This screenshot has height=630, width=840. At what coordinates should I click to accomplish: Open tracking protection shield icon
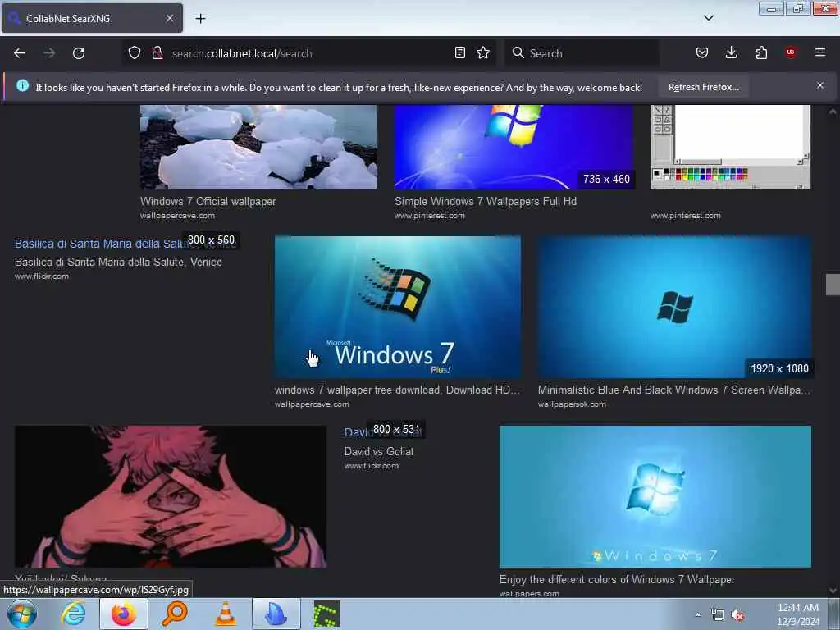(135, 53)
